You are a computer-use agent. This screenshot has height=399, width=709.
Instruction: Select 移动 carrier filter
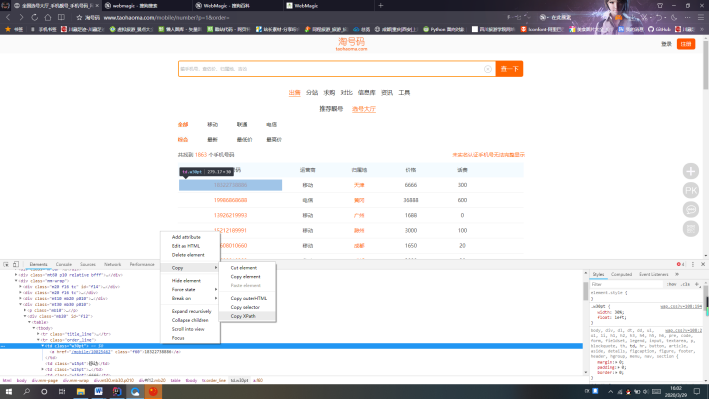pyautogui.click(x=213, y=124)
